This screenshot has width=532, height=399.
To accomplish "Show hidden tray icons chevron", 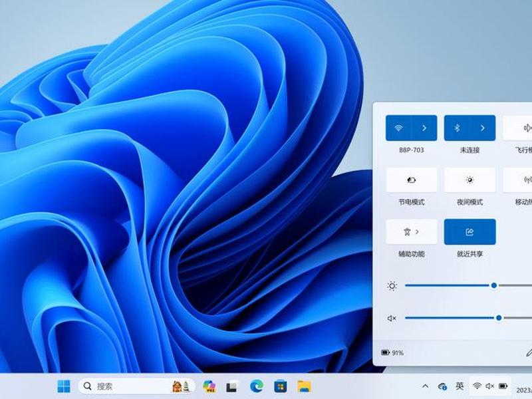I will pos(425,386).
